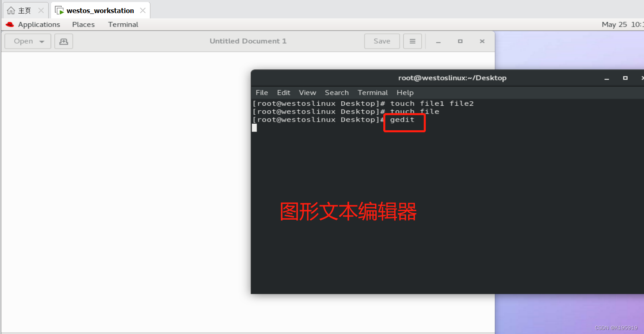
Task: Switch to westos_workstation tab
Action: pos(100,10)
